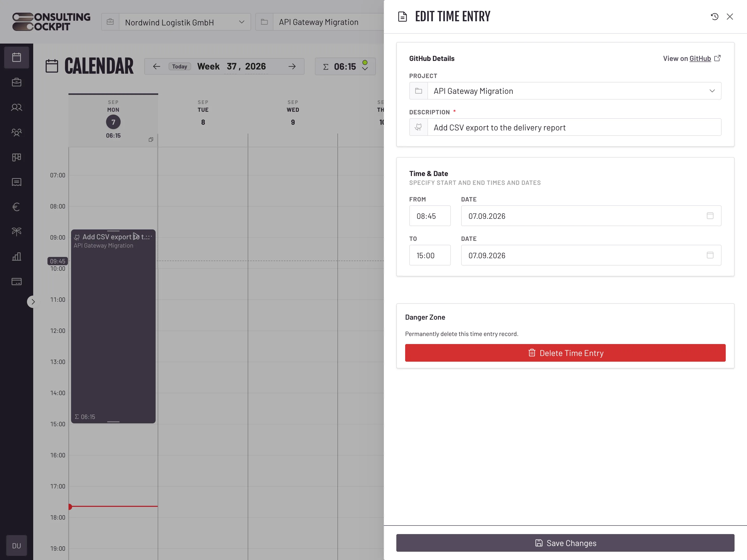Edit the To time 15:00
Image resolution: width=747 pixels, height=560 pixels.
pyautogui.click(x=430, y=255)
